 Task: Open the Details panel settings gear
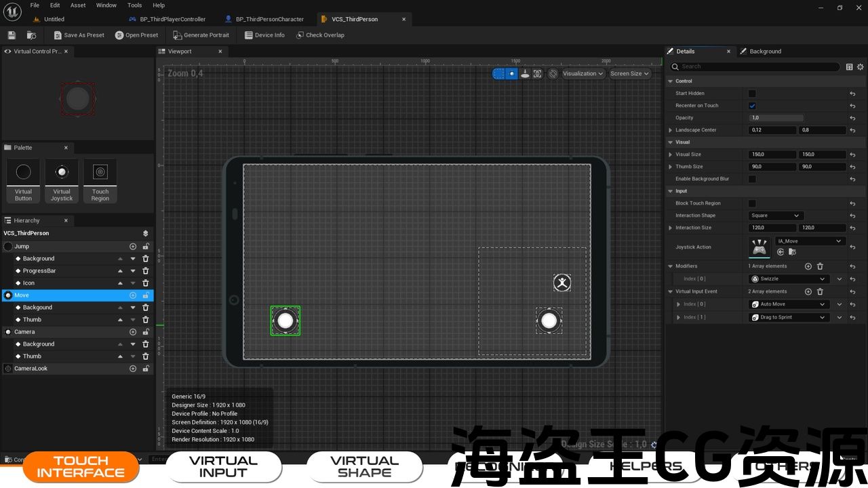coord(861,66)
